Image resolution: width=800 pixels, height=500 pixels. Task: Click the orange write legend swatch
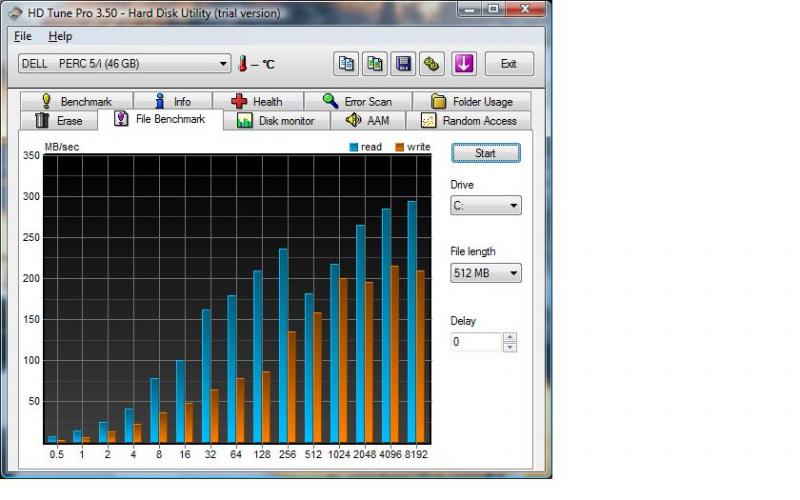399,147
